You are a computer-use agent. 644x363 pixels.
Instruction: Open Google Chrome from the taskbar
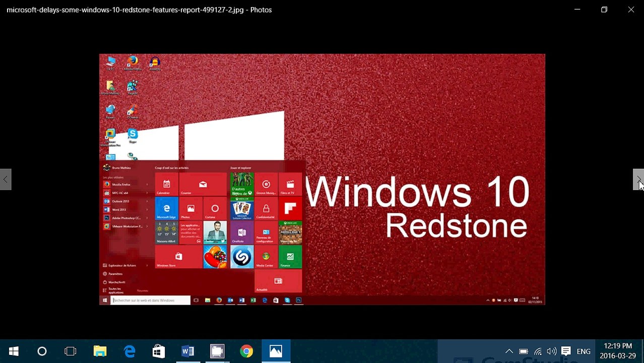tap(246, 351)
